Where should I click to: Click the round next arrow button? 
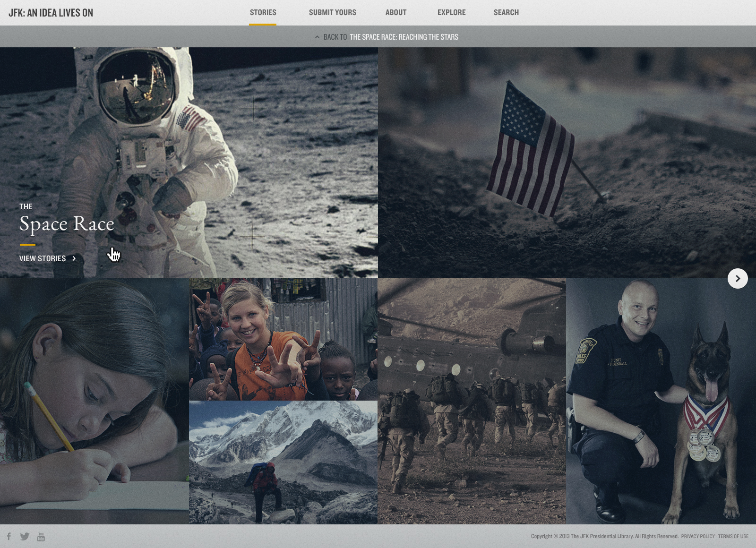[x=738, y=279]
